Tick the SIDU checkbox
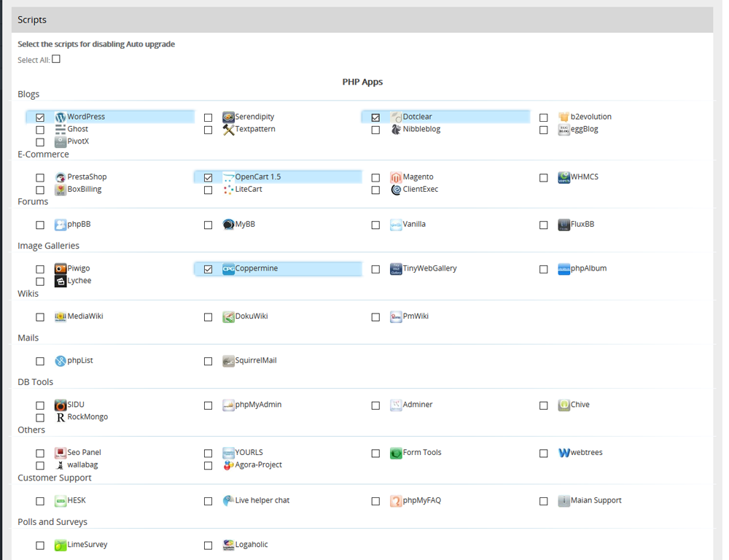Image resolution: width=729 pixels, height=560 pixels. tap(40, 405)
